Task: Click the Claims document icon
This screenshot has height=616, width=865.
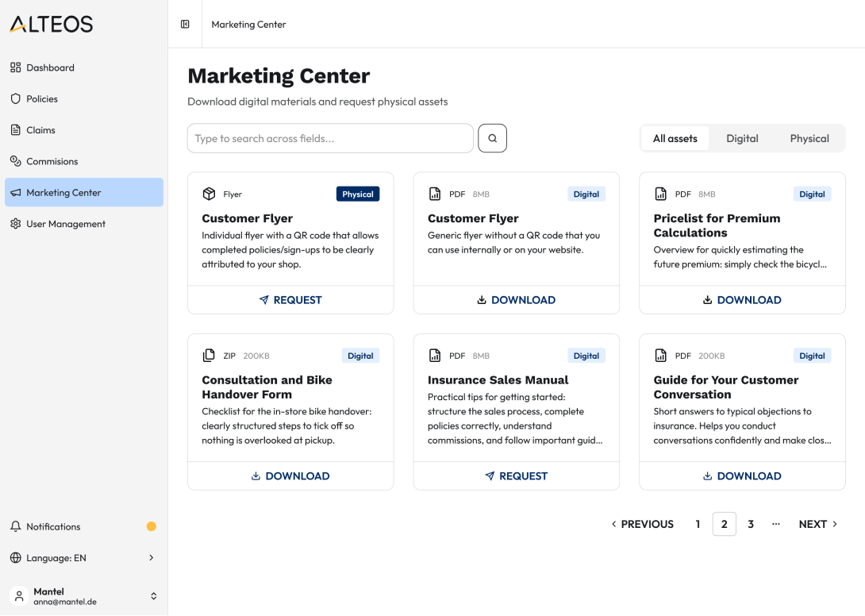Action: click(15, 130)
